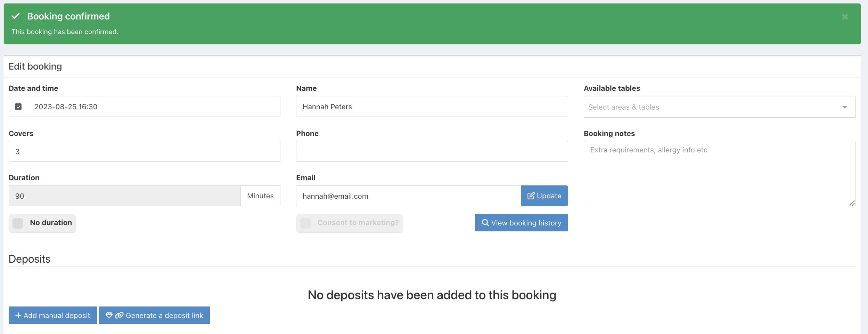
Task: Click into the Phone input field
Action: tap(432, 151)
